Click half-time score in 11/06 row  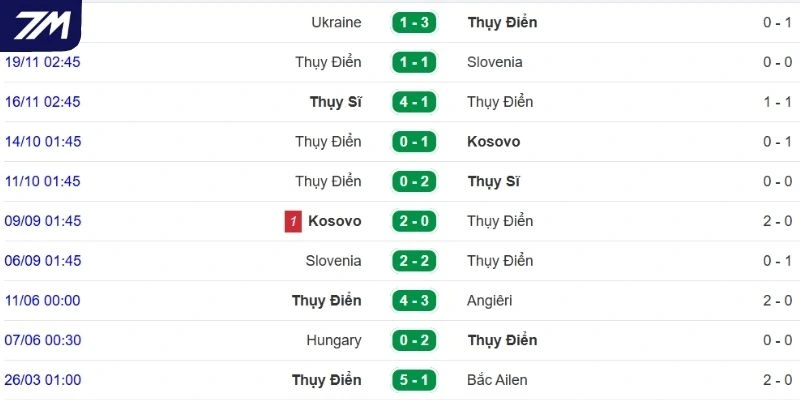pos(777,300)
